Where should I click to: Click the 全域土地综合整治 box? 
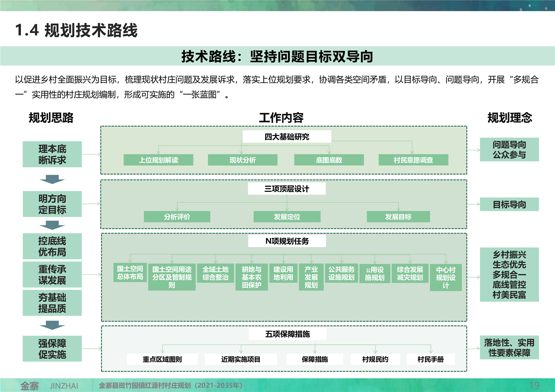215,273
